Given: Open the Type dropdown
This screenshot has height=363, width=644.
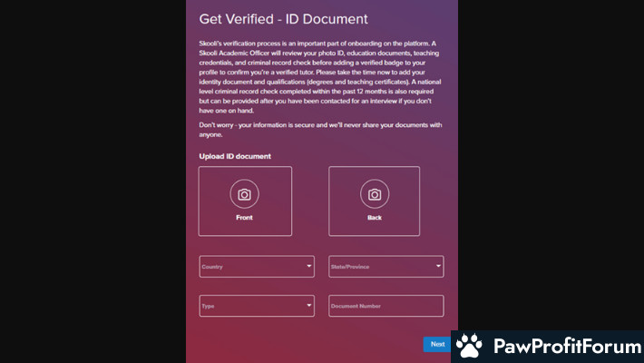Looking at the screenshot, I should [257, 306].
